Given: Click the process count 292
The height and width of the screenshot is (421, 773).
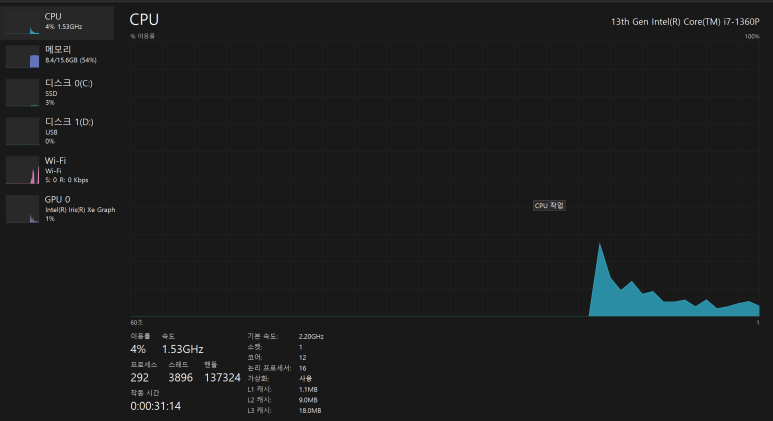Looking at the screenshot, I should click(140, 378).
